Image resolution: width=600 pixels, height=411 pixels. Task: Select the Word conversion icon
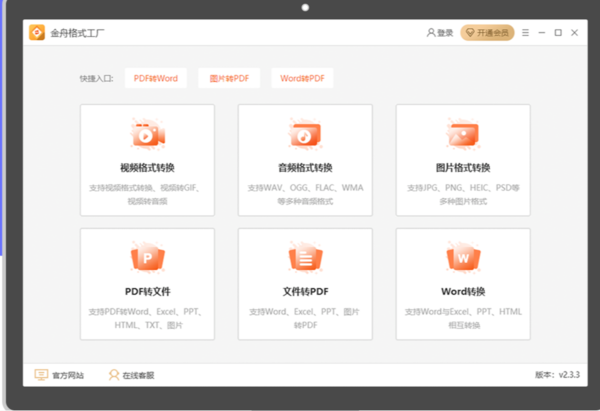[463, 258]
